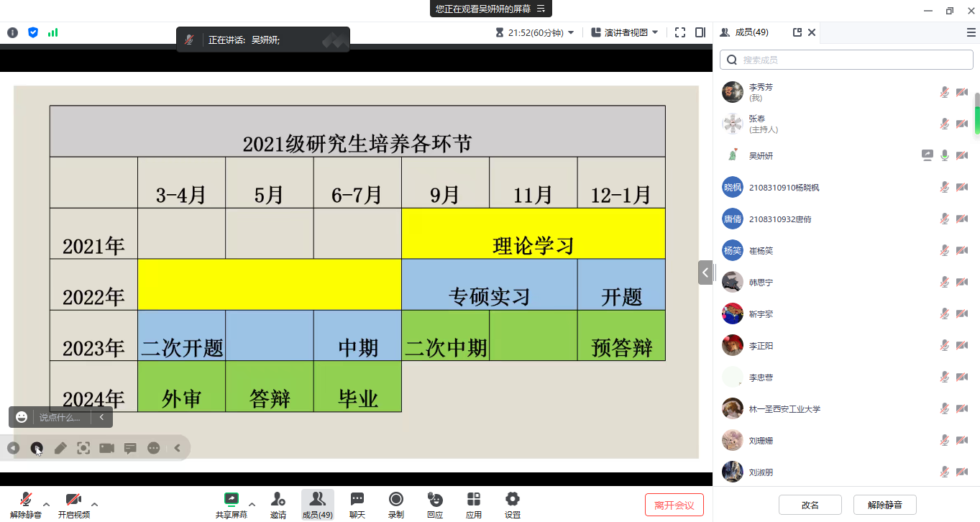Expand audio options arrow beside 解除静音
The width and height of the screenshot is (980, 522).
(x=47, y=503)
